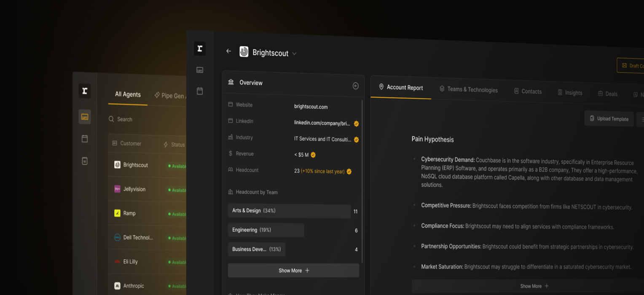644x295 pixels.
Task: Open the inbox icon in front window sidebar
Action: pos(200,70)
